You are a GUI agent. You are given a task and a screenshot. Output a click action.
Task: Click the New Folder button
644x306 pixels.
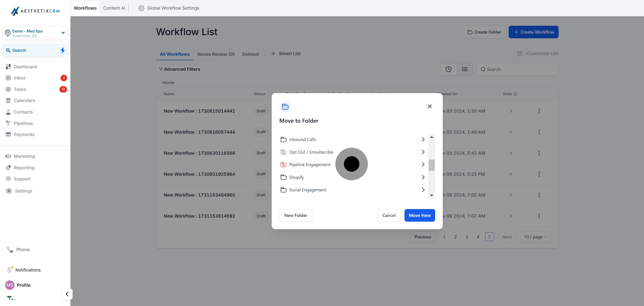[x=295, y=215]
